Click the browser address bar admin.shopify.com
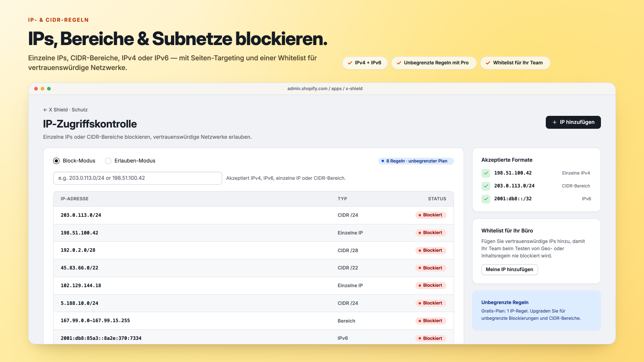 coord(325,88)
